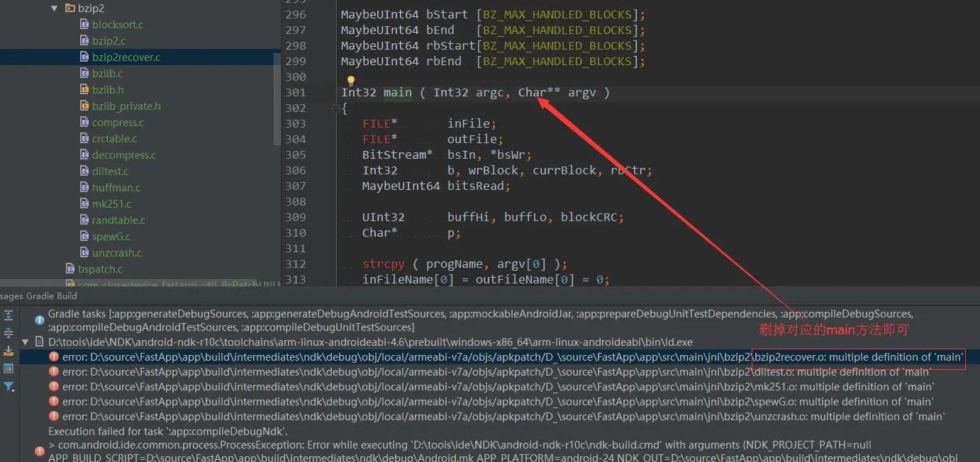Open bzlib.c in the project tree

pyautogui.click(x=107, y=74)
